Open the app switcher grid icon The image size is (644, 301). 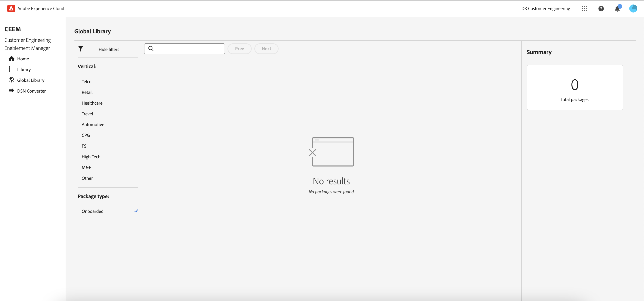584,8
